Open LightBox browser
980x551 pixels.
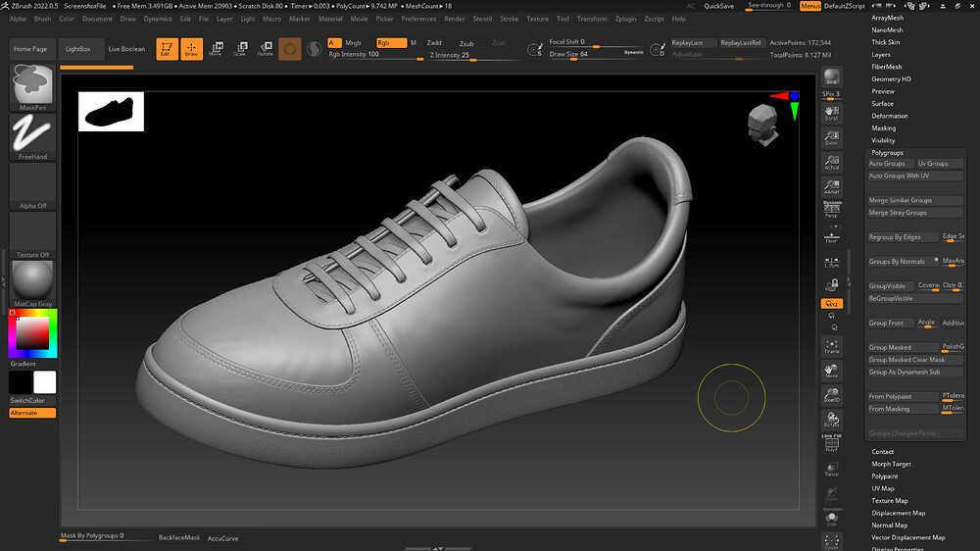point(78,49)
